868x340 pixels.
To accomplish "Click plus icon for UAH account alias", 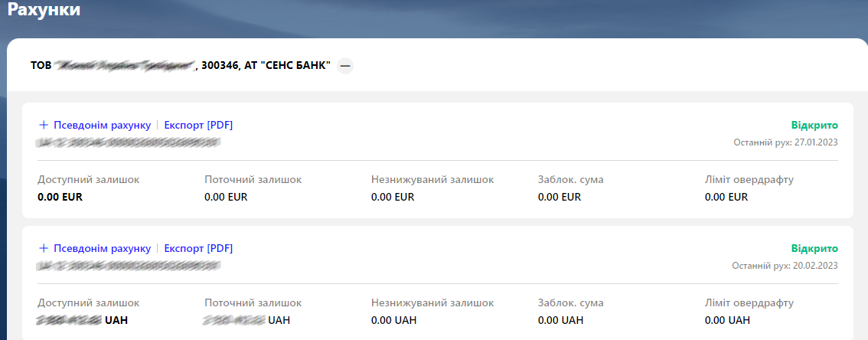I will pyautogui.click(x=43, y=248).
